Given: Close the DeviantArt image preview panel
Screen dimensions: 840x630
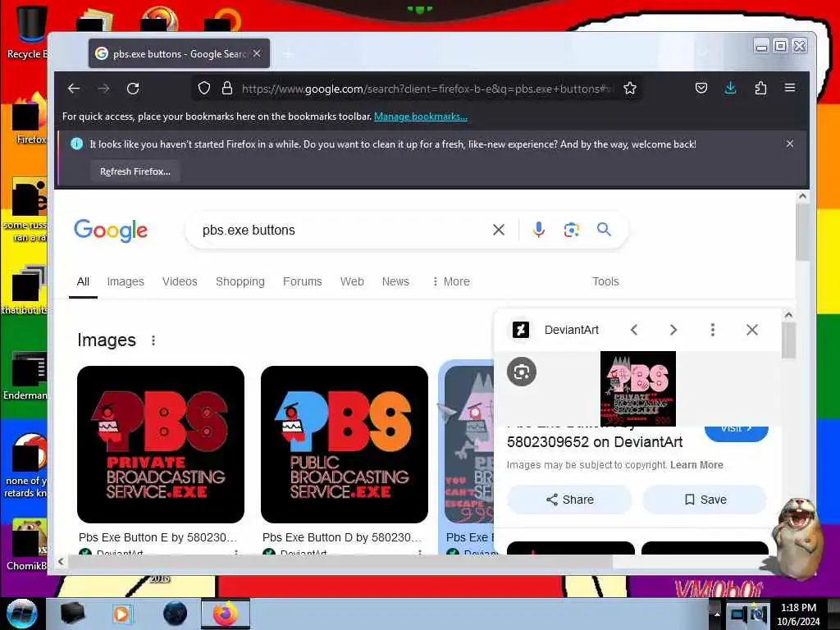Looking at the screenshot, I should [x=752, y=330].
